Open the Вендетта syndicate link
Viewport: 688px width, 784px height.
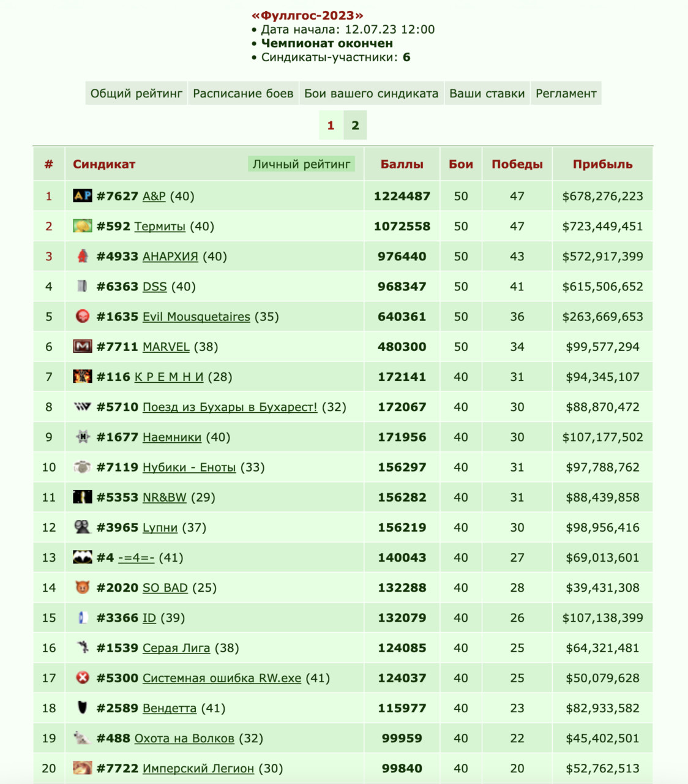pos(170,708)
